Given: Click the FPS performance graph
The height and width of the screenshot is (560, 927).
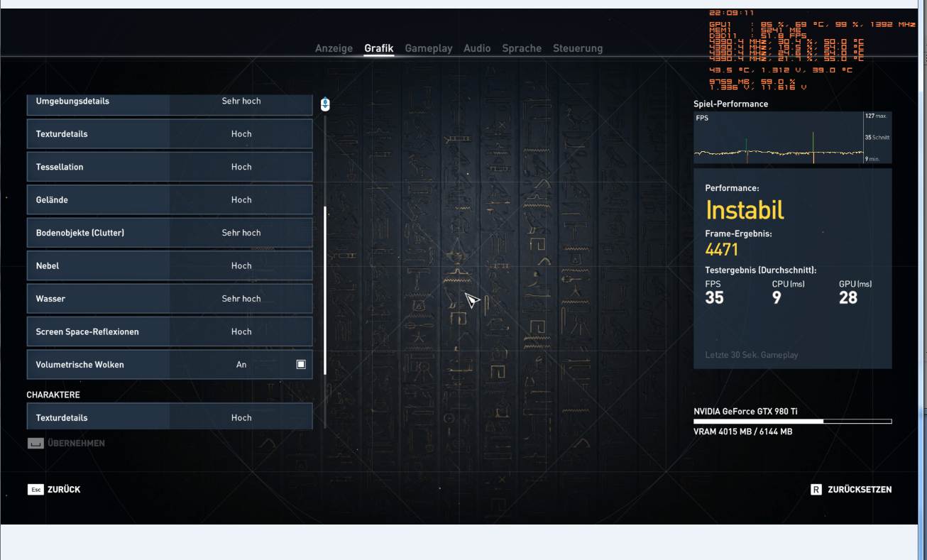Looking at the screenshot, I should (793, 138).
